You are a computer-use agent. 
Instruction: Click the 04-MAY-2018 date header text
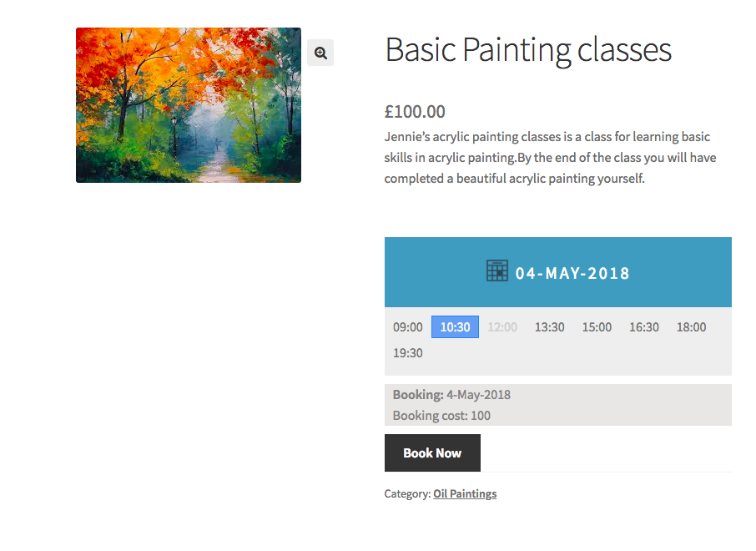click(572, 273)
